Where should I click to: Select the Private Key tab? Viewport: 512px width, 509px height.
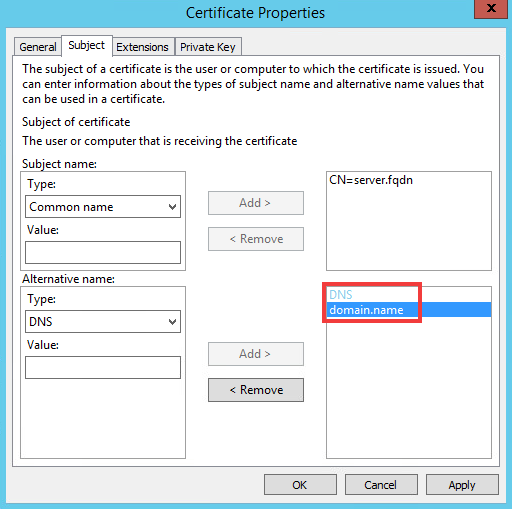tap(208, 47)
